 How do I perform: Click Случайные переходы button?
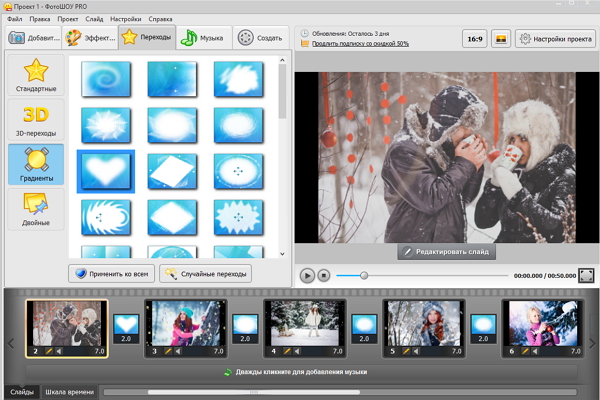click(205, 274)
